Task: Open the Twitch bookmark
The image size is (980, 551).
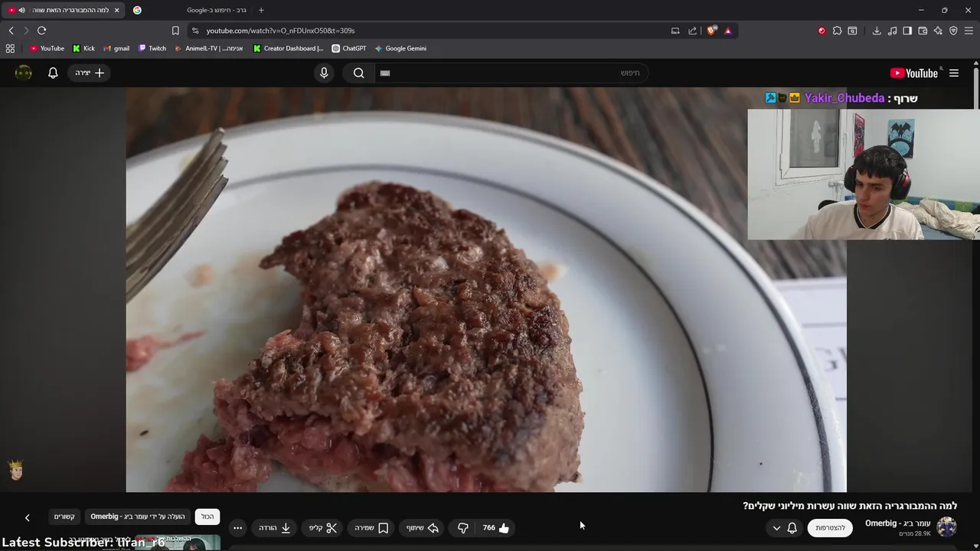Action: 152,48
